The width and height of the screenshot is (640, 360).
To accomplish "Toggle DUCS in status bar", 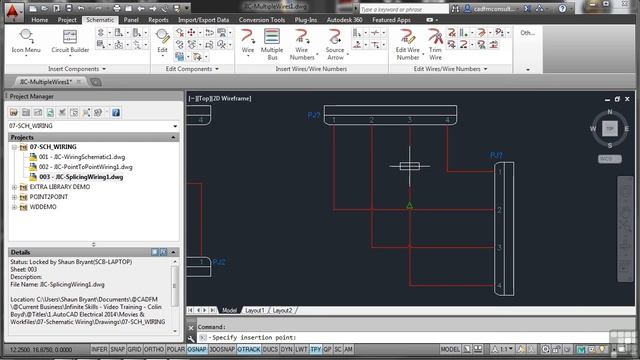I will 270,349.
